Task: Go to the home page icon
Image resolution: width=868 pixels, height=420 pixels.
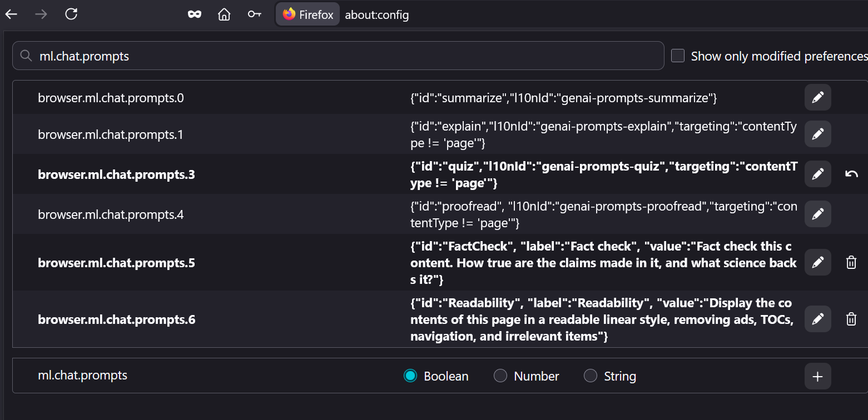Action: pyautogui.click(x=224, y=14)
